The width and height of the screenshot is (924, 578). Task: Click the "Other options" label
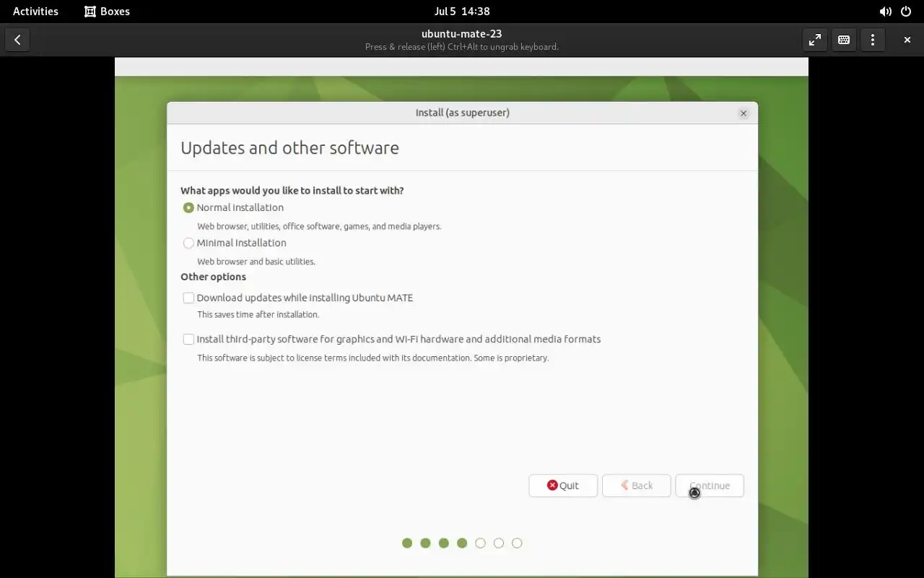[213, 277]
